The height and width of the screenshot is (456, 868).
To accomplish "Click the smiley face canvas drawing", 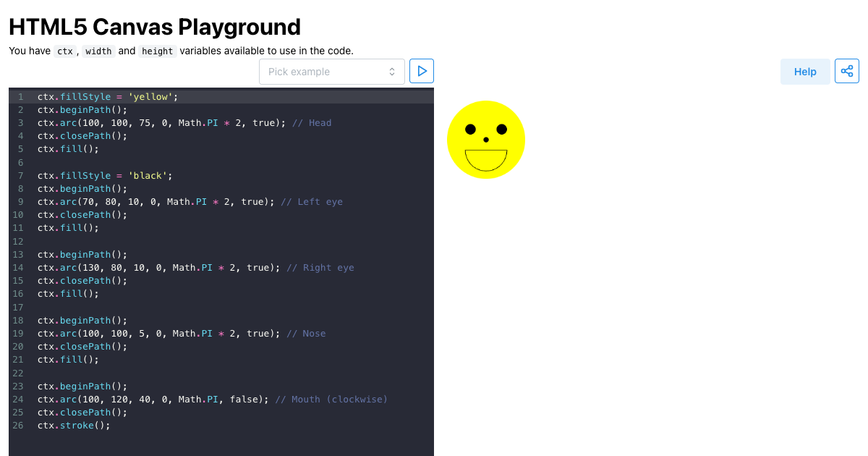I will tap(486, 140).
